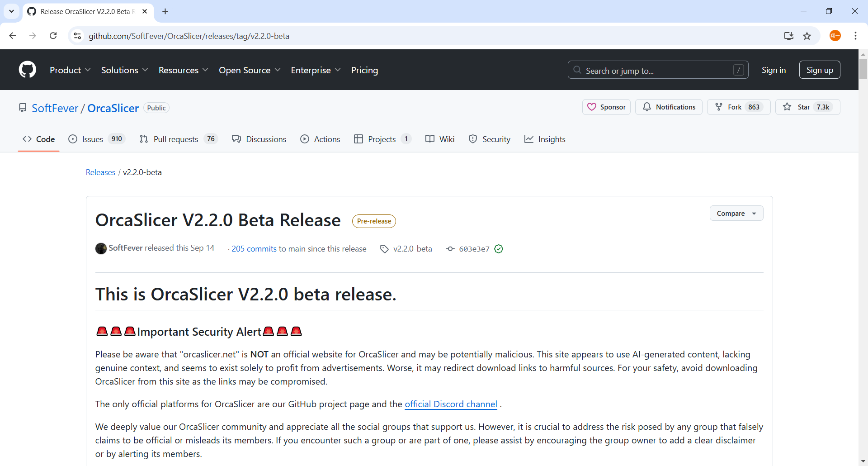
Task: Follow the official Discord channel link
Action: (451, 404)
